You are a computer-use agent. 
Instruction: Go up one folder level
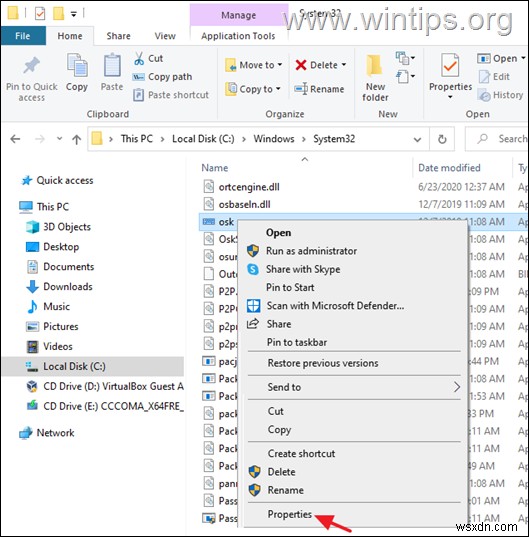pyautogui.click(x=76, y=139)
